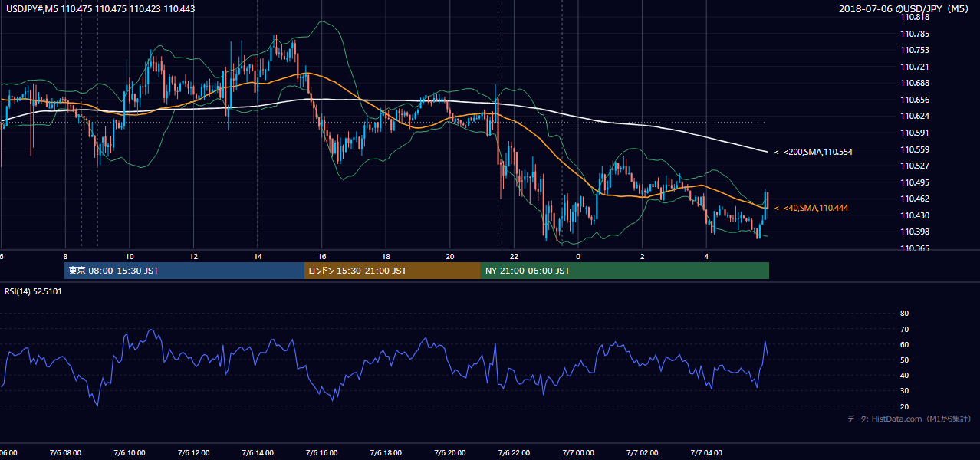
Task: Select the Tokyo 08:00-15:30 JST session bar
Action: [x=184, y=271]
